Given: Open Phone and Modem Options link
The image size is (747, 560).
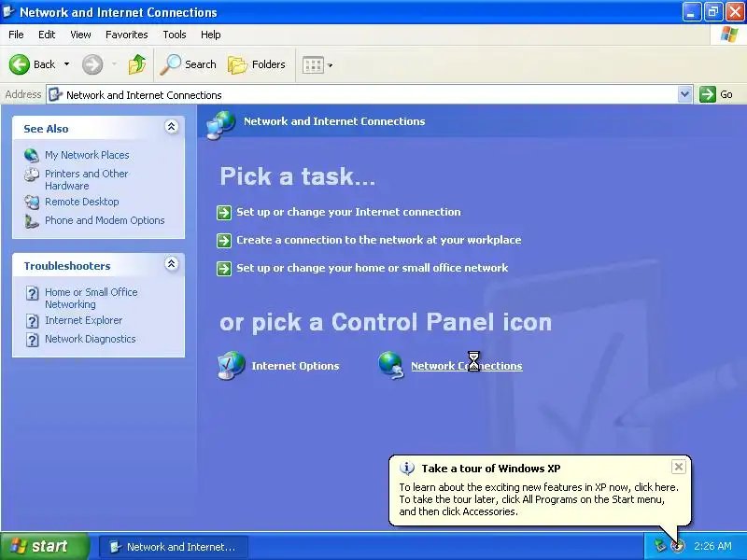Looking at the screenshot, I should (x=105, y=220).
